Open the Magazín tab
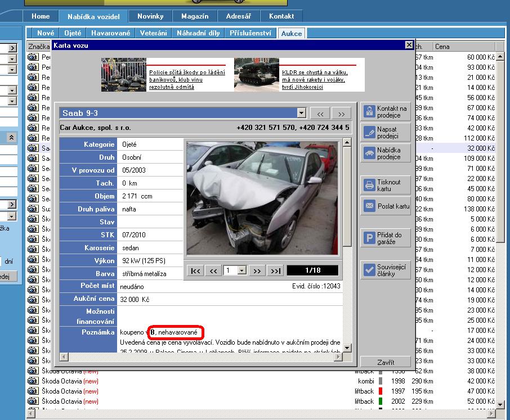 point(195,16)
